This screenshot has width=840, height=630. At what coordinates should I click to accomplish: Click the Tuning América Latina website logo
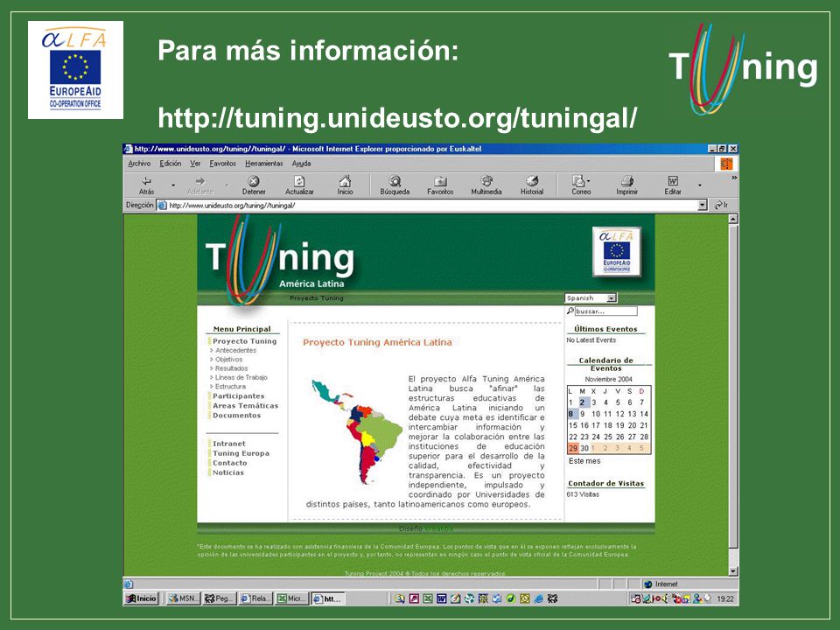(x=280, y=261)
